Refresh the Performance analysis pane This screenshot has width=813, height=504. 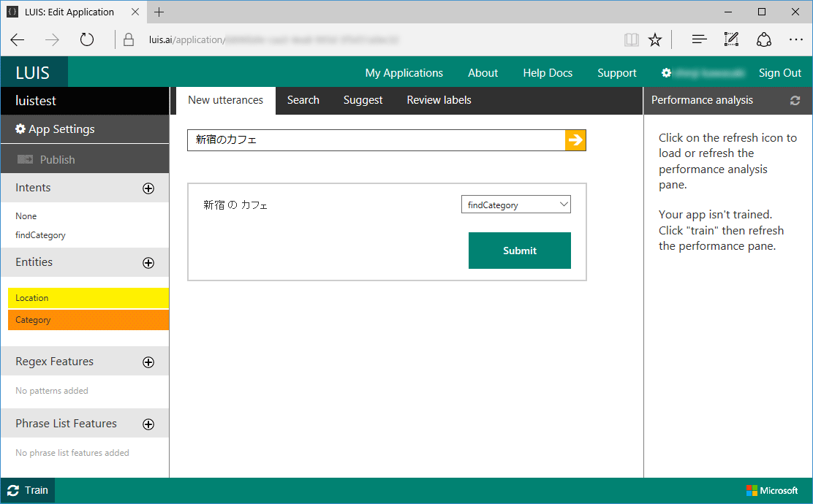[x=795, y=101]
